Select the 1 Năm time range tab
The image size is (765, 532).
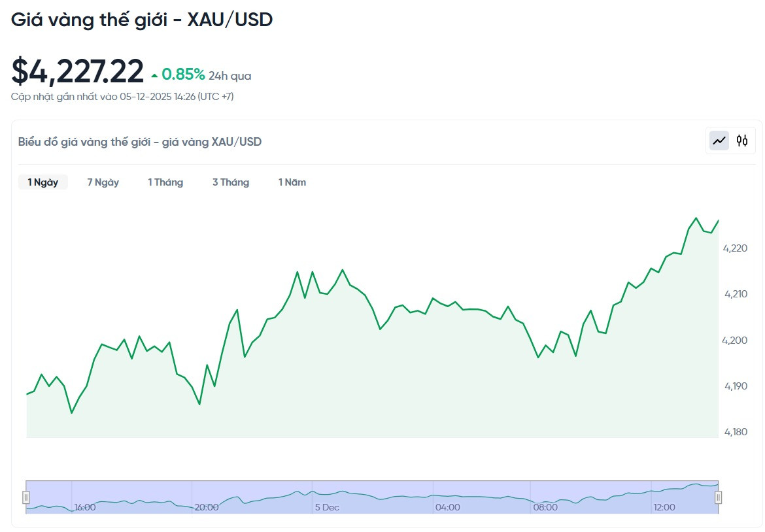coord(292,182)
